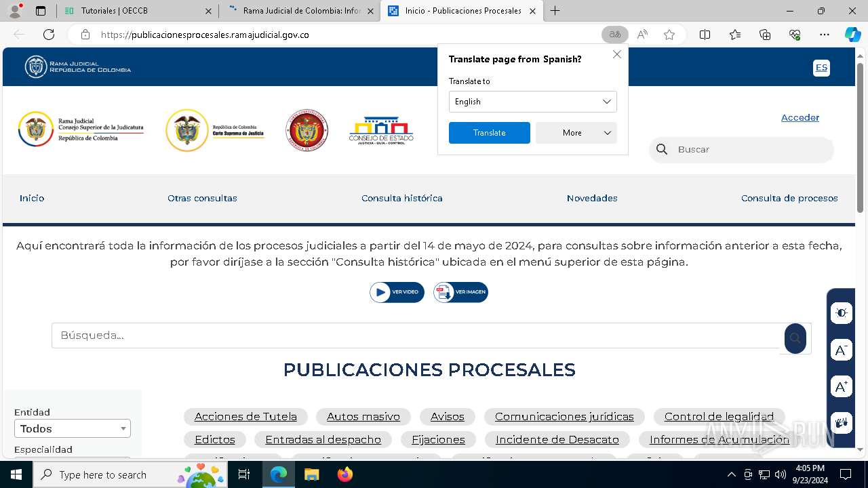Open Settings and more ellipsis menu
The image size is (868, 488).
tap(825, 35)
